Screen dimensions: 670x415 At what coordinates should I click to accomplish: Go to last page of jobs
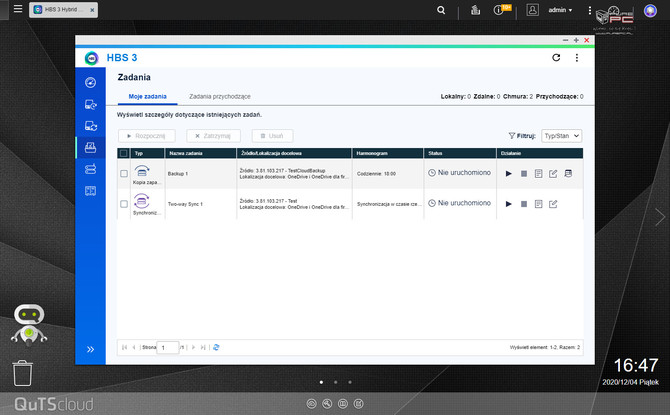(203, 347)
